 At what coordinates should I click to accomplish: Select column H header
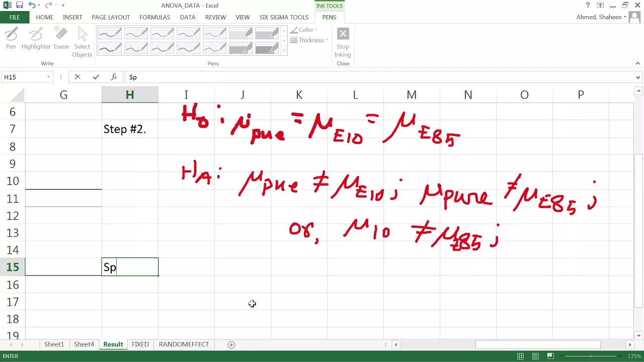pos(130,95)
